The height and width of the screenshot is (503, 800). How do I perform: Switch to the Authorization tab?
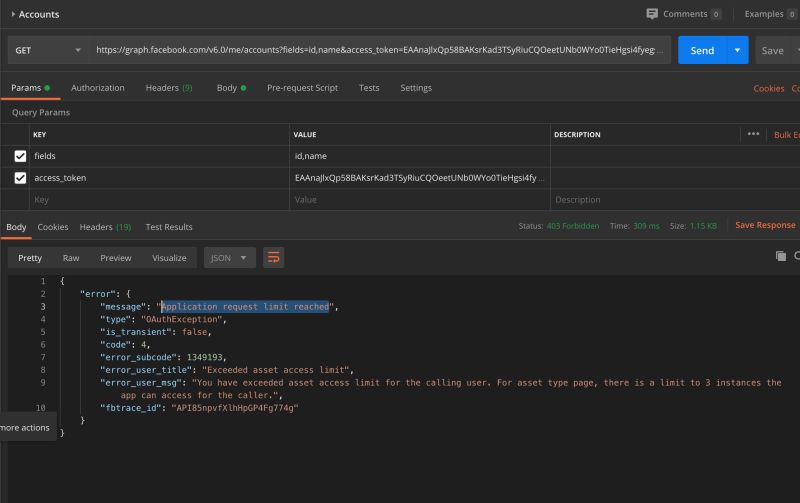(x=97, y=88)
